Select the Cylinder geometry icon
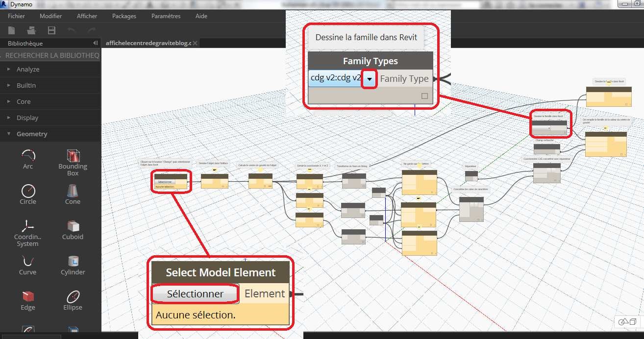Image resolution: width=644 pixels, height=339 pixels. point(73,261)
